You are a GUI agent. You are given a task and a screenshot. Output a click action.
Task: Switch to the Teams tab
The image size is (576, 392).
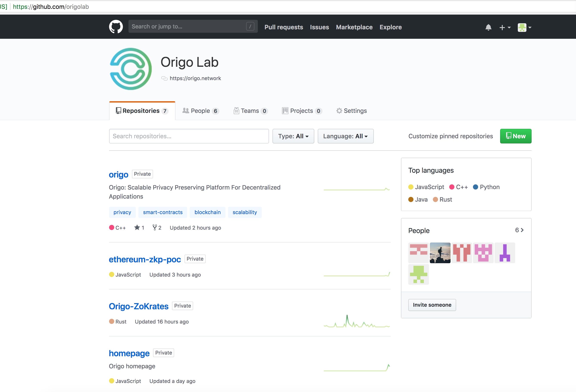(x=250, y=111)
